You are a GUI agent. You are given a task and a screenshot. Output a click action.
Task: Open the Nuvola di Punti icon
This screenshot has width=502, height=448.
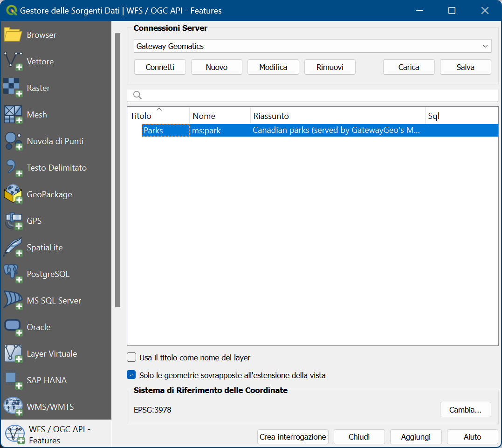point(13,141)
